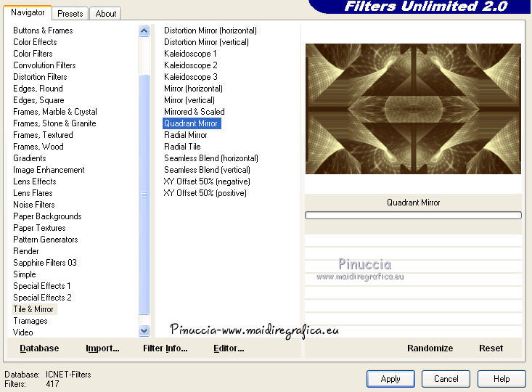Select Lens Effects category

tap(35, 181)
